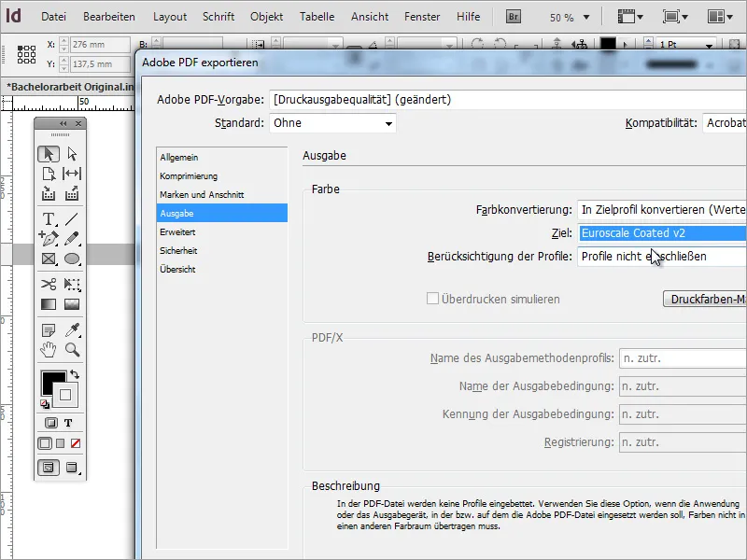Select the Note tool

(x=49, y=329)
